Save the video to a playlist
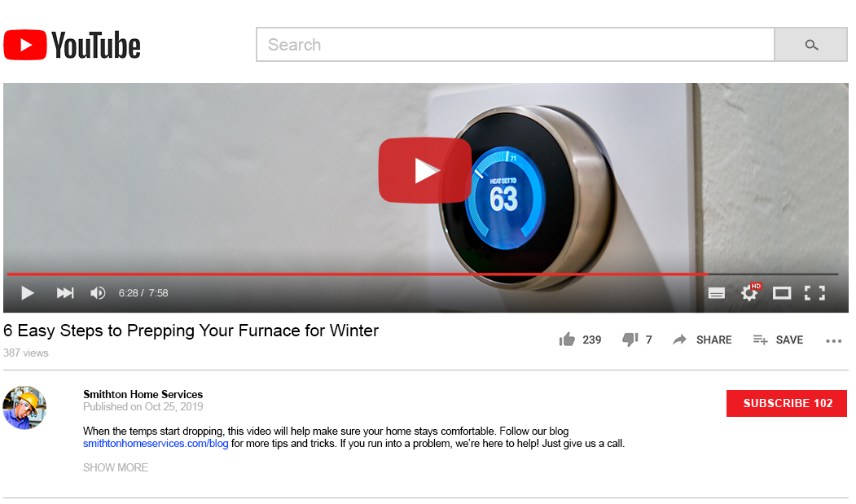 [778, 340]
